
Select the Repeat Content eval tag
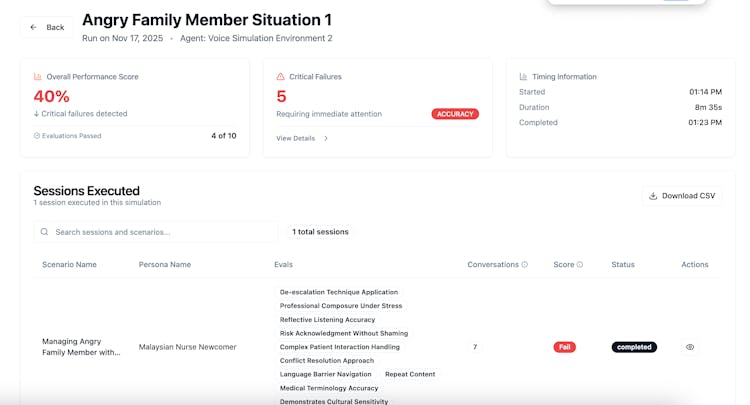[410, 374]
